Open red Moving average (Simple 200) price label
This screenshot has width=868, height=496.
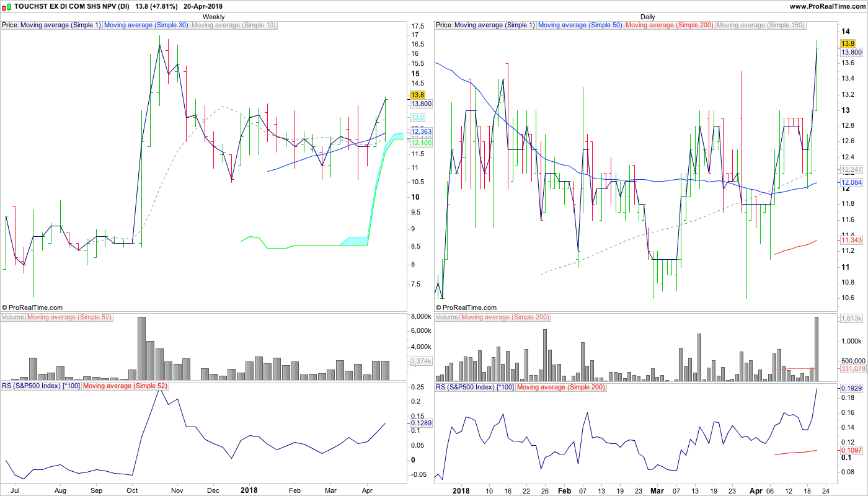(670, 25)
